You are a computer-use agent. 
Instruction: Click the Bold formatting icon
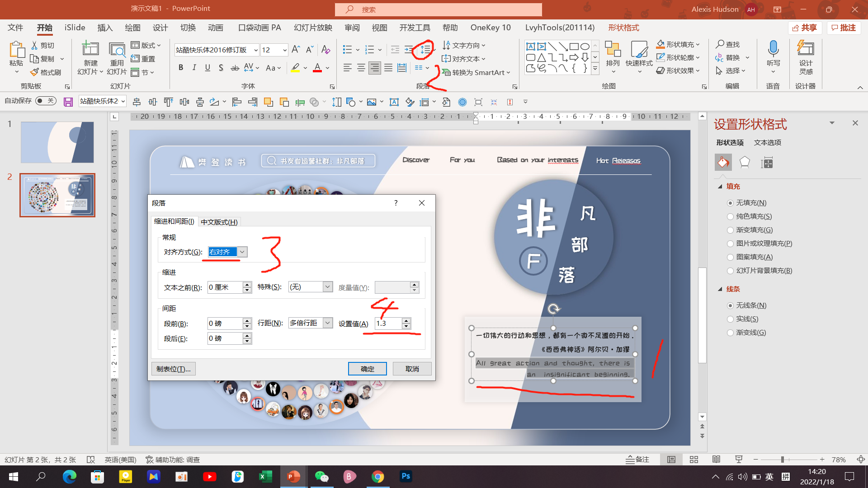coord(181,68)
